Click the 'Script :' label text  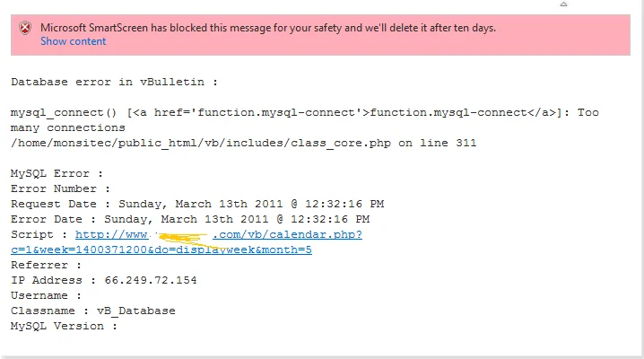coord(39,234)
